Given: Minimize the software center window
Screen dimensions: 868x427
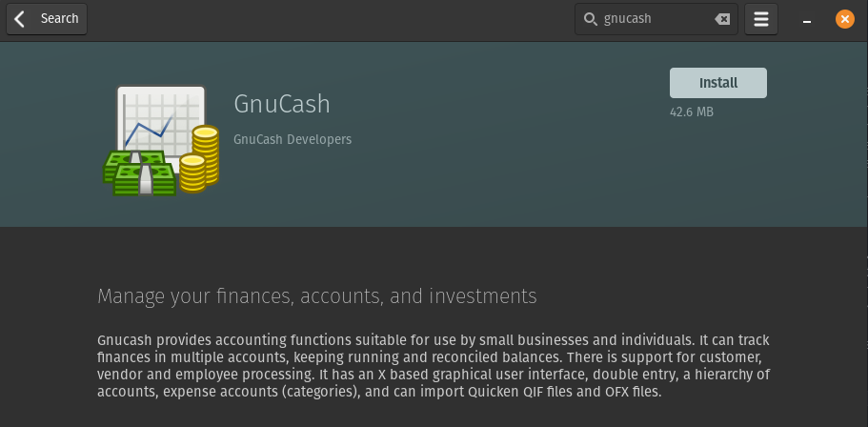Looking at the screenshot, I should (x=807, y=22).
